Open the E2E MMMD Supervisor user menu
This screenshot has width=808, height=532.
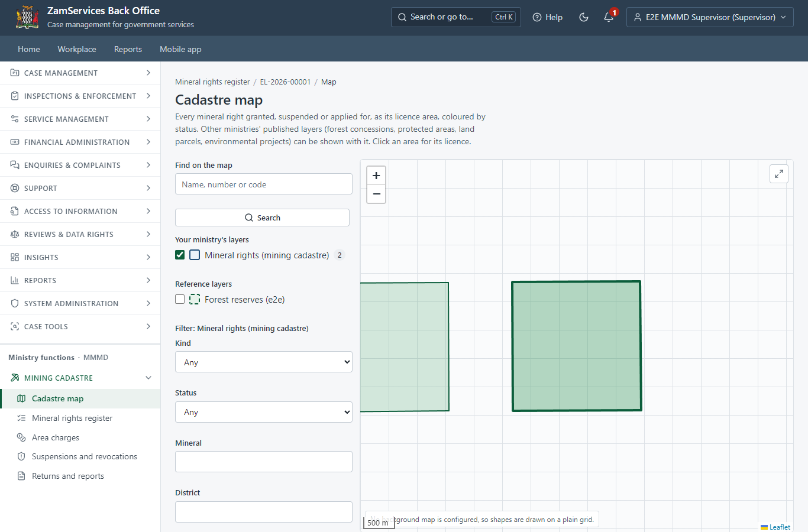point(710,17)
